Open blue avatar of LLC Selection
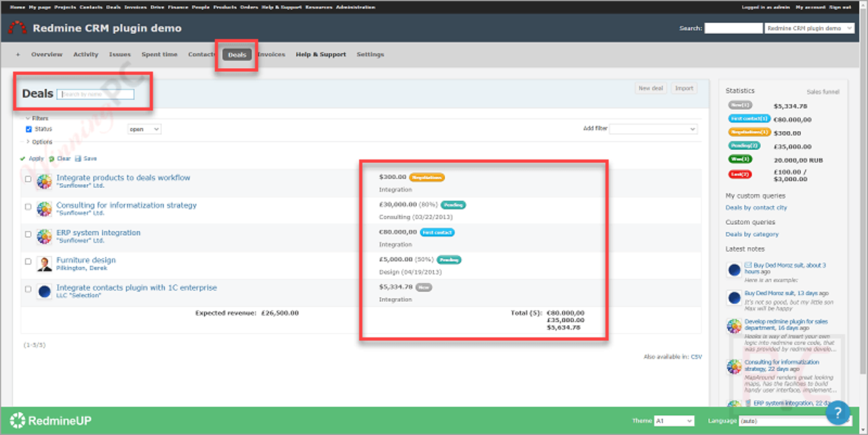 (44, 291)
